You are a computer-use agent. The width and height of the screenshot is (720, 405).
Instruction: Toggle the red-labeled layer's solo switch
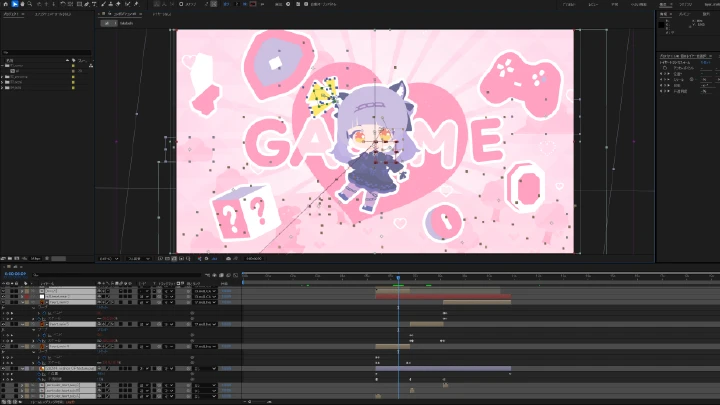click(x=12, y=296)
